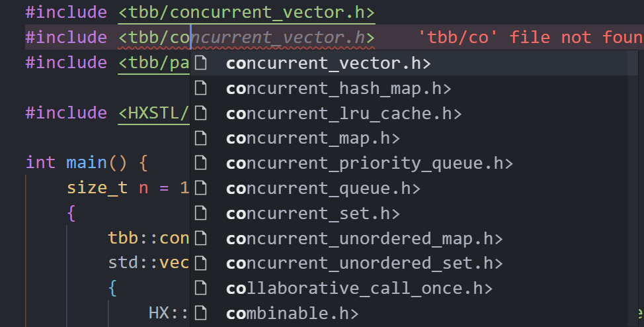Viewport: 644px width, 327px height.
Task: Pick concurrent_lru_cache.h from suggestions
Action: (x=343, y=114)
